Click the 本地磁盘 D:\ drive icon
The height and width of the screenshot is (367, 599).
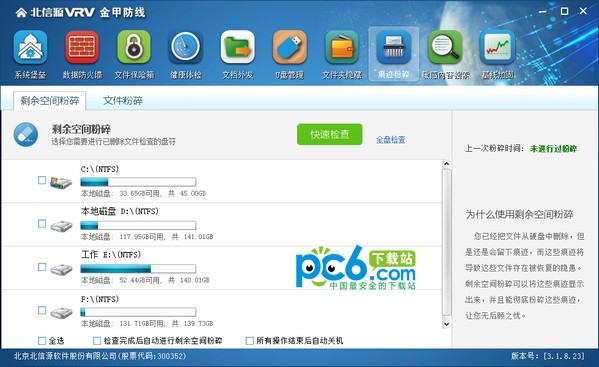61,226
